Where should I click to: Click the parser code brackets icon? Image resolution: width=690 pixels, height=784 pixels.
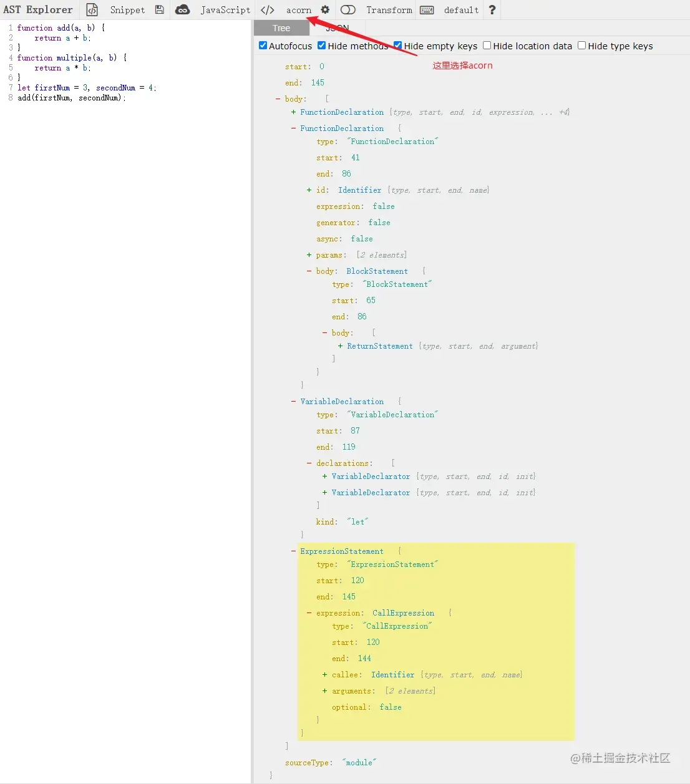click(x=268, y=10)
